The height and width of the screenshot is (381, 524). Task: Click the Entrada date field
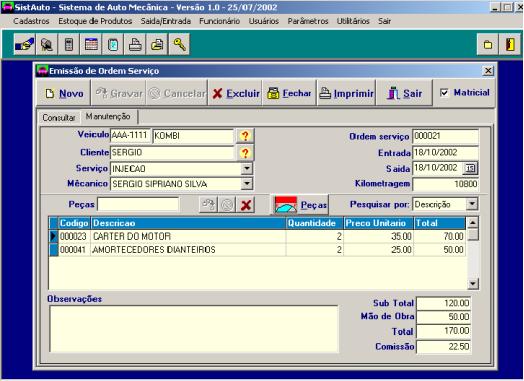coord(445,153)
